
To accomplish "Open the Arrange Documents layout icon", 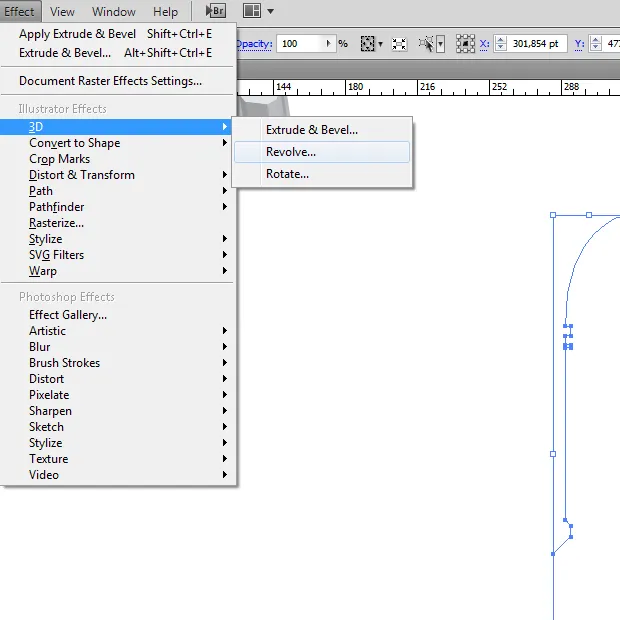I will [252, 11].
